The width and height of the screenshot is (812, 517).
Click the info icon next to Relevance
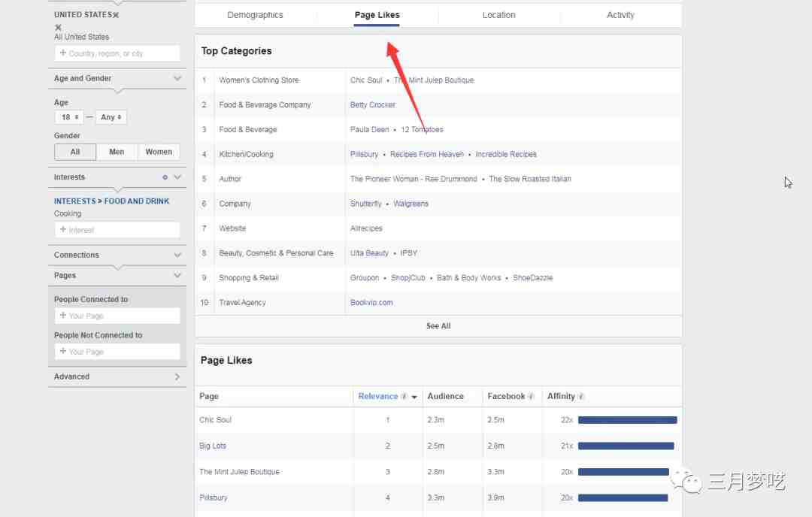coord(404,397)
